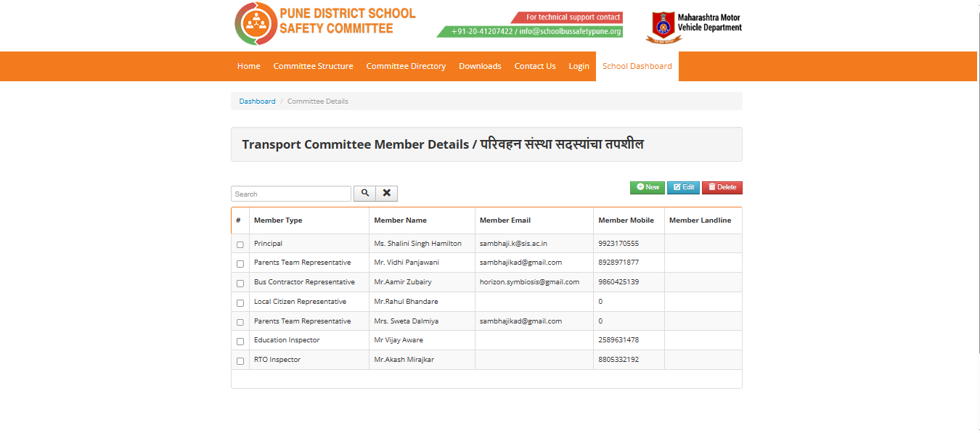Image resolution: width=980 pixels, height=433 pixels.
Task: Check the Principal row checkbox
Action: point(240,244)
